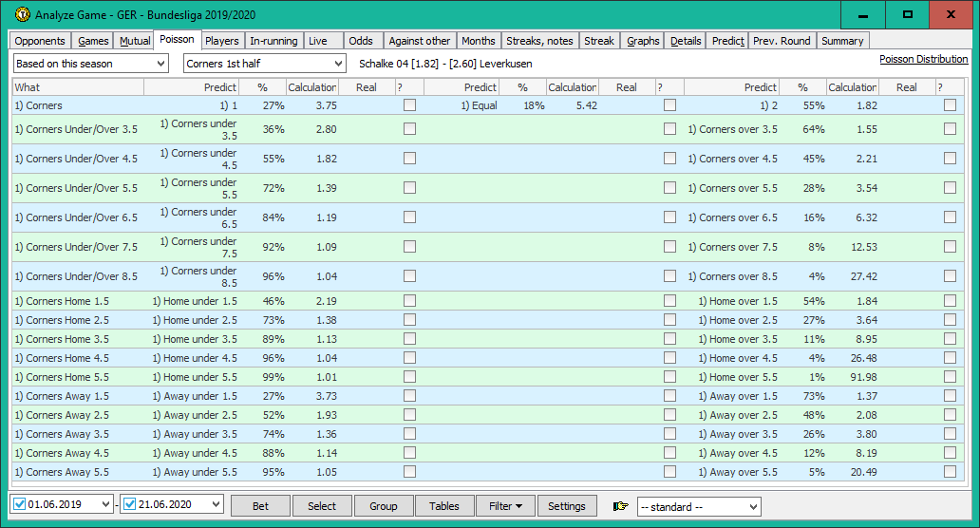Screen dimensions: 980x528
Task: Uncheck the 01.06.2019 start date checkbox
Action: [19, 504]
